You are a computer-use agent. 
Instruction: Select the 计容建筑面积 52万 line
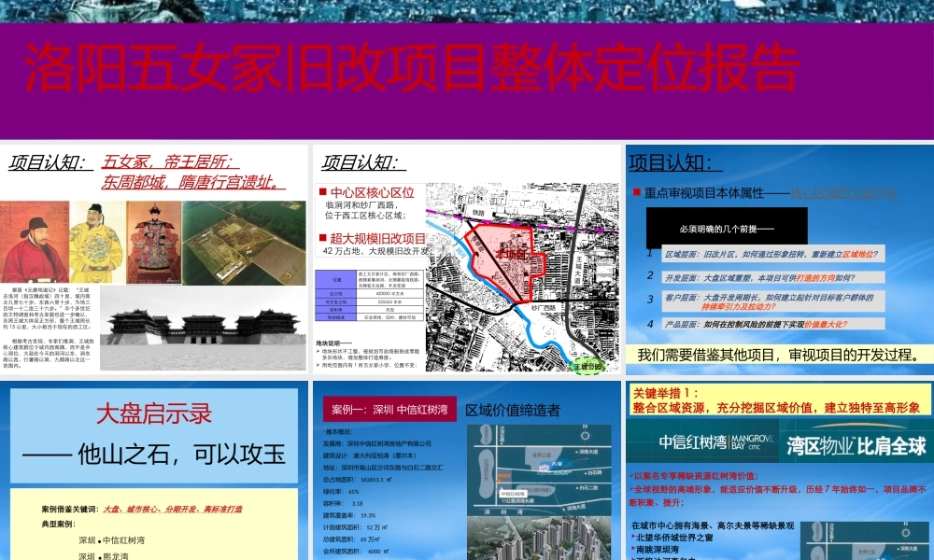point(356,527)
